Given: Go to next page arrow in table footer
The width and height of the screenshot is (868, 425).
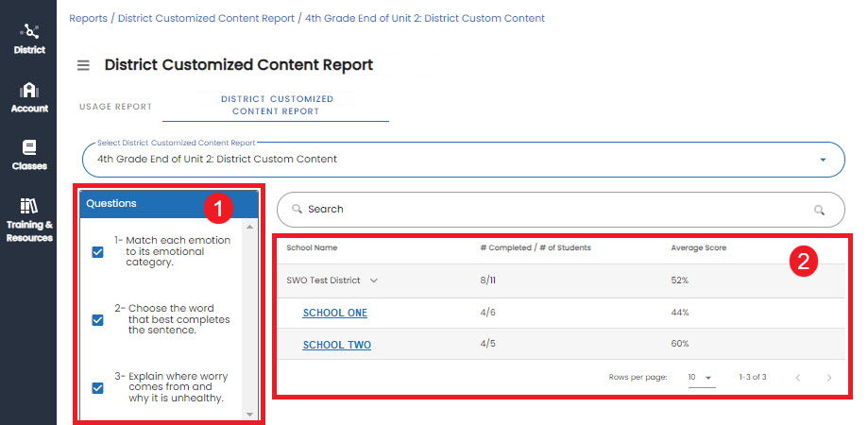Looking at the screenshot, I should click(x=828, y=378).
